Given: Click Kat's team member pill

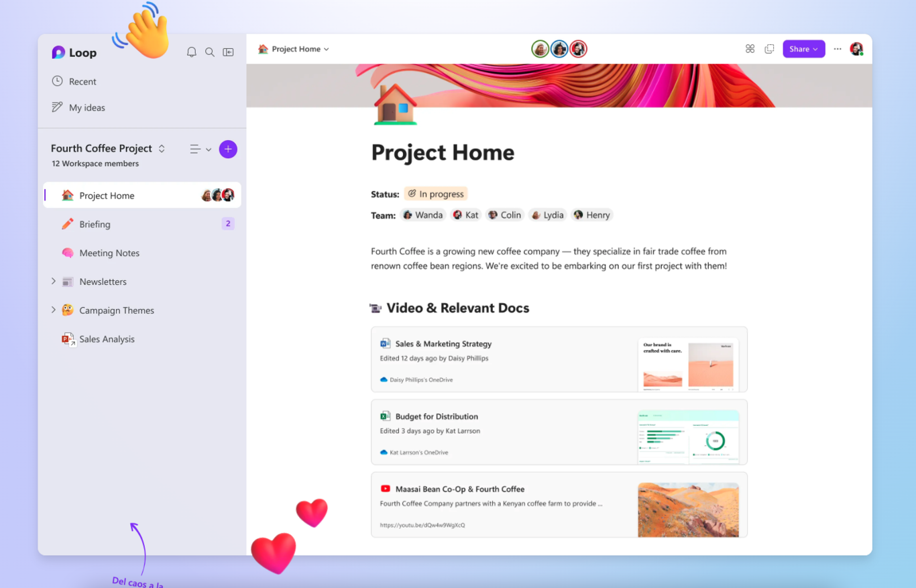Looking at the screenshot, I should click(465, 215).
